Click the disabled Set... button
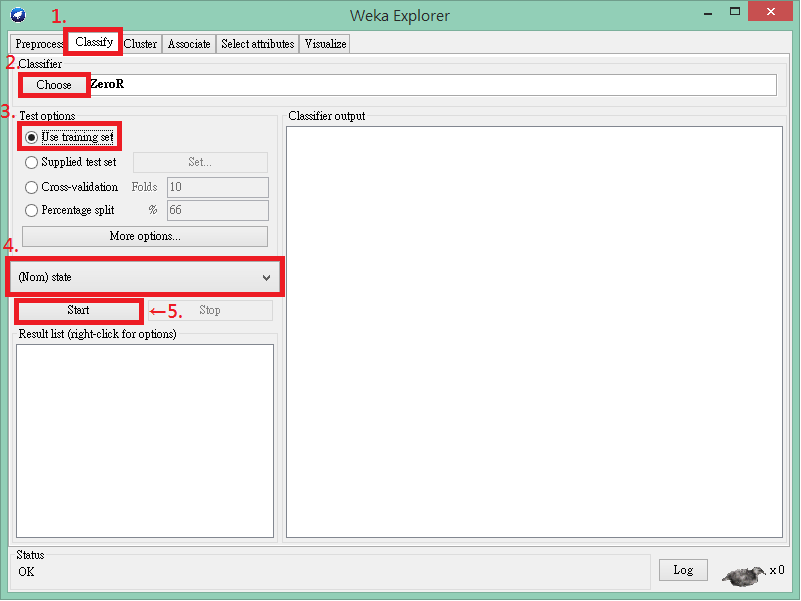The image size is (801, 601). pos(200,162)
